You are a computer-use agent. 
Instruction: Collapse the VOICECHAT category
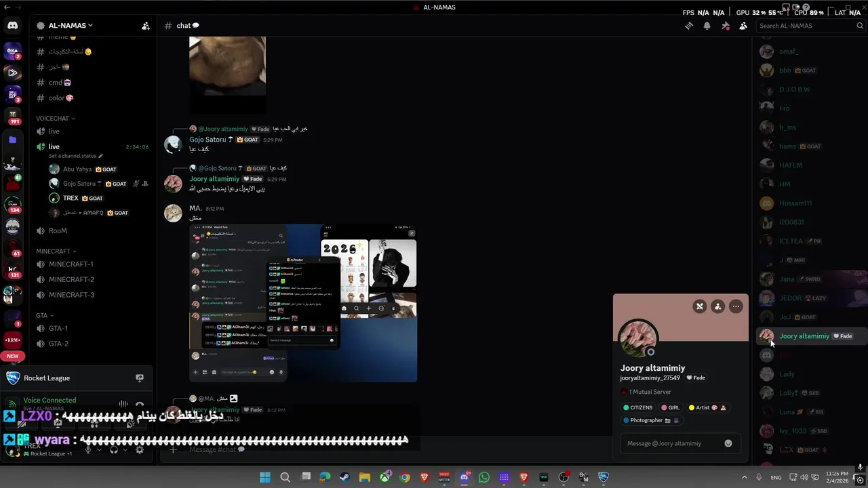click(x=55, y=119)
